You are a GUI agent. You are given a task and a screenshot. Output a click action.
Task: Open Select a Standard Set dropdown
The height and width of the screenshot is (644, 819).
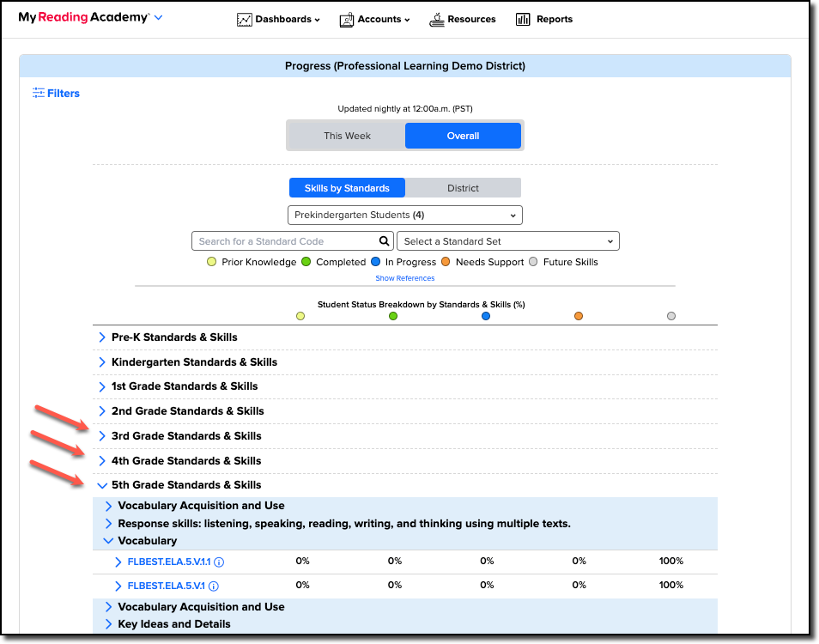(507, 241)
